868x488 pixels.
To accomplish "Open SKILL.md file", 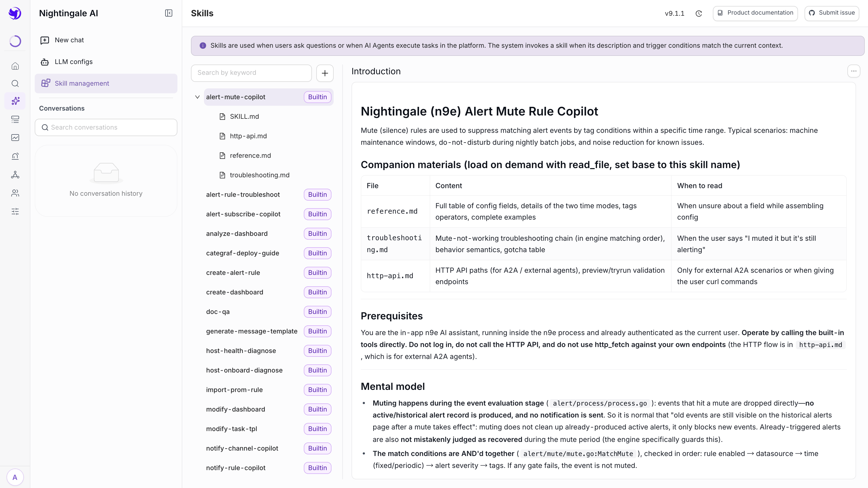I will 244,117.
